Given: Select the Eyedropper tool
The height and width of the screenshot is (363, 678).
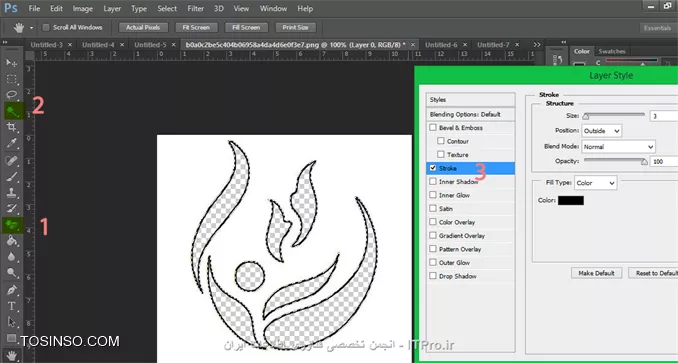Looking at the screenshot, I should pyautogui.click(x=11, y=143).
